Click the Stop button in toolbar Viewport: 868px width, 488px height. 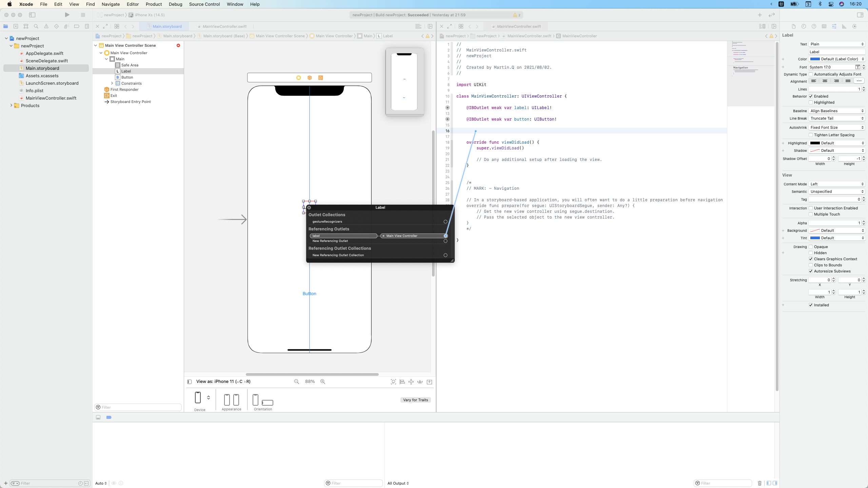(83, 15)
